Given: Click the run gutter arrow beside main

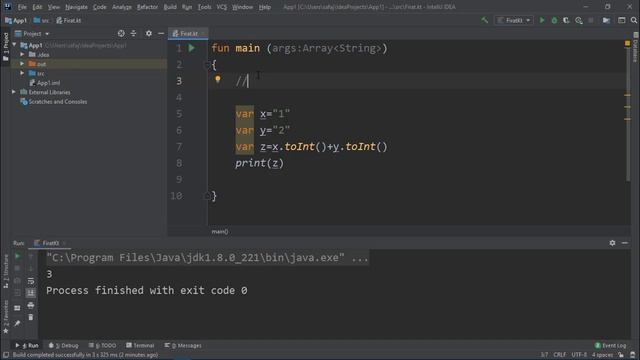Looking at the screenshot, I should (x=191, y=48).
